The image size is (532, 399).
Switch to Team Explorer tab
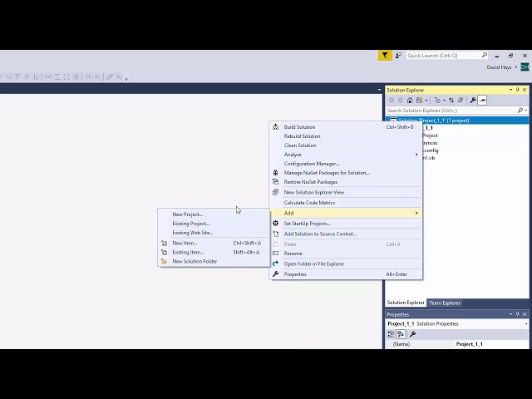pos(445,303)
